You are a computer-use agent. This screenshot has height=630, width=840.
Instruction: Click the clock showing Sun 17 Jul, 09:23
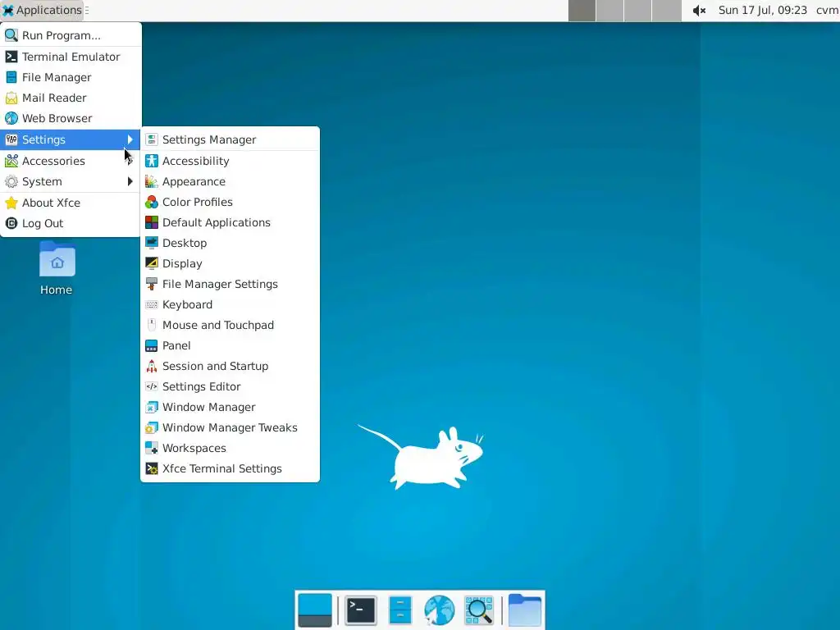pyautogui.click(x=762, y=10)
